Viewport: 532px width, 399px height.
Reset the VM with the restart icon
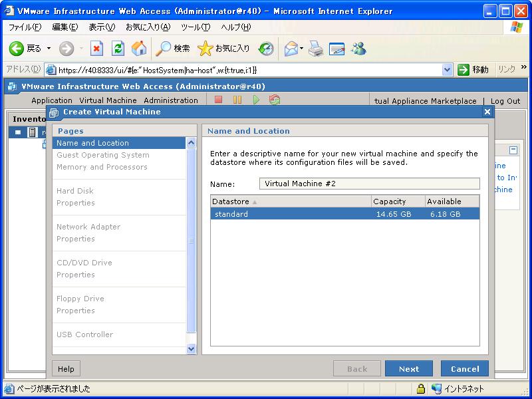click(x=275, y=100)
